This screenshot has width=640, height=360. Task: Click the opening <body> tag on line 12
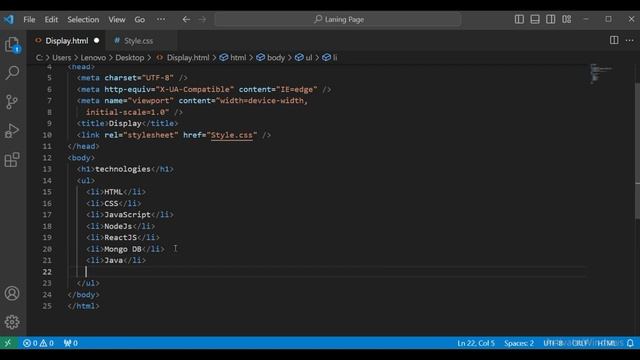click(81, 158)
